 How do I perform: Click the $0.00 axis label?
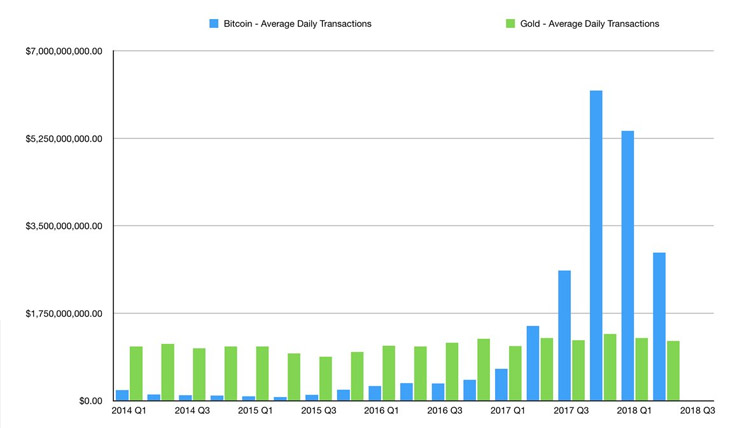tap(91, 401)
